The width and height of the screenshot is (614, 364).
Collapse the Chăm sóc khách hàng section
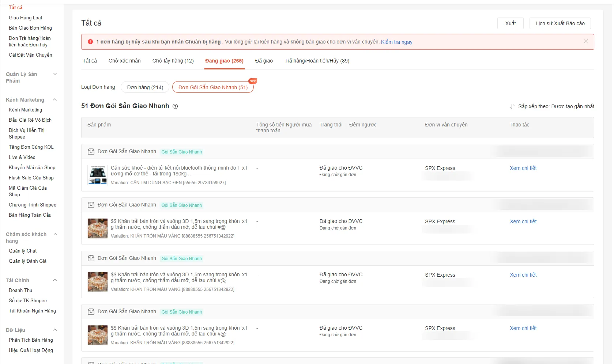coord(55,234)
